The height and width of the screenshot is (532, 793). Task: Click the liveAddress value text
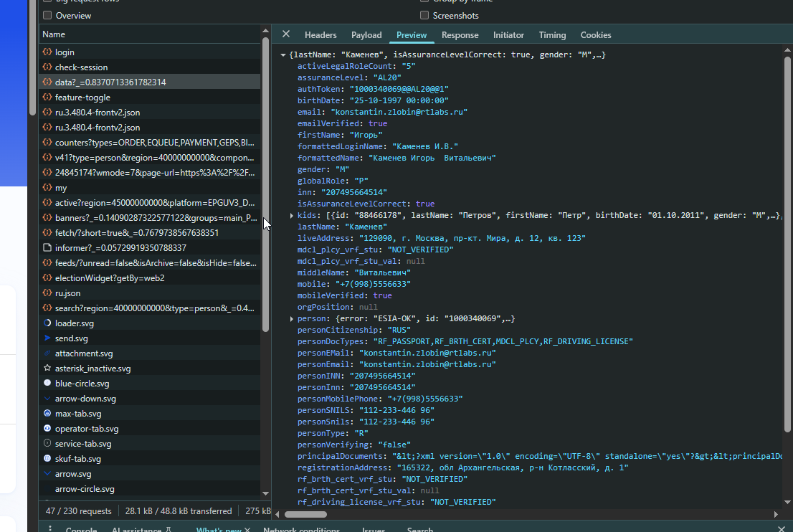473,238
